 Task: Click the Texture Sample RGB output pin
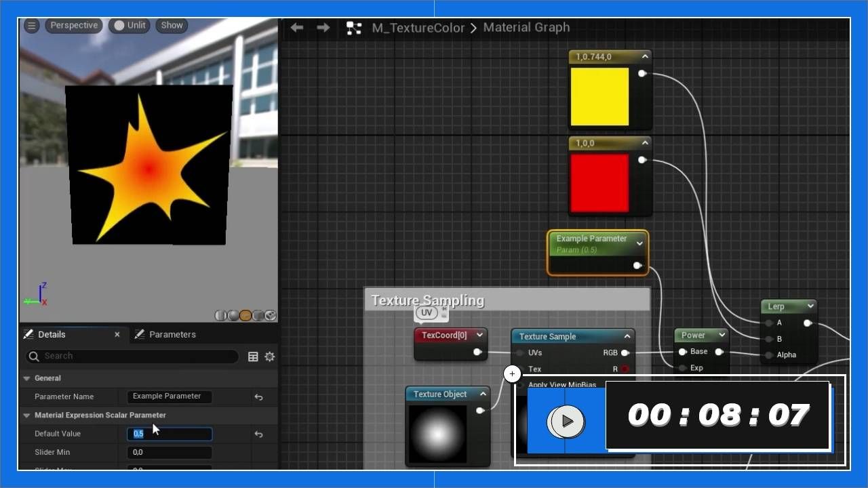coord(625,352)
